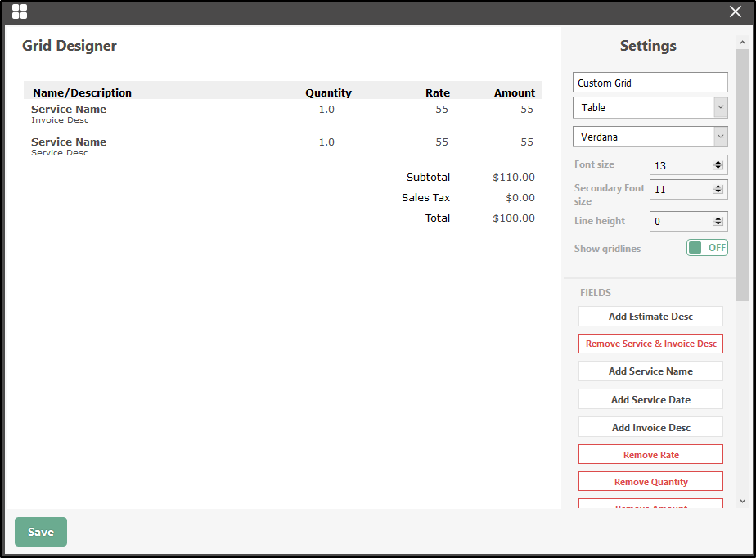
Task: Add Invoice Desc field
Action: [x=650, y=426]
